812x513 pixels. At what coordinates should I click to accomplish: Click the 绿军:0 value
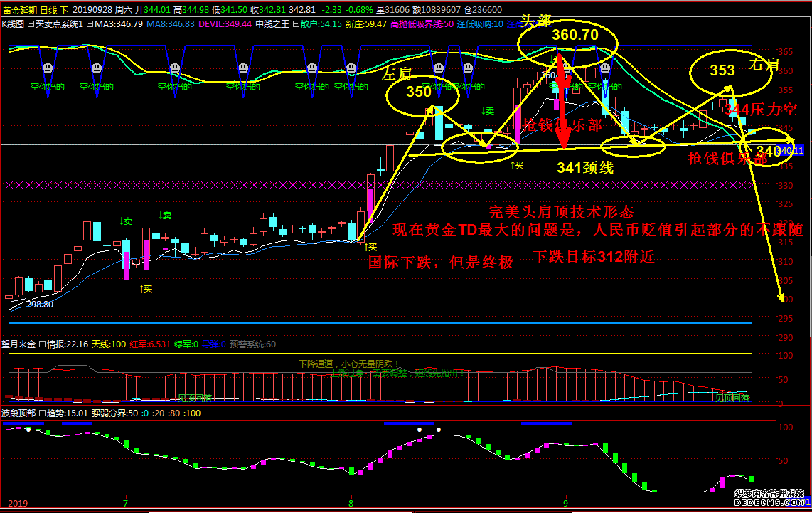point(186,344)
